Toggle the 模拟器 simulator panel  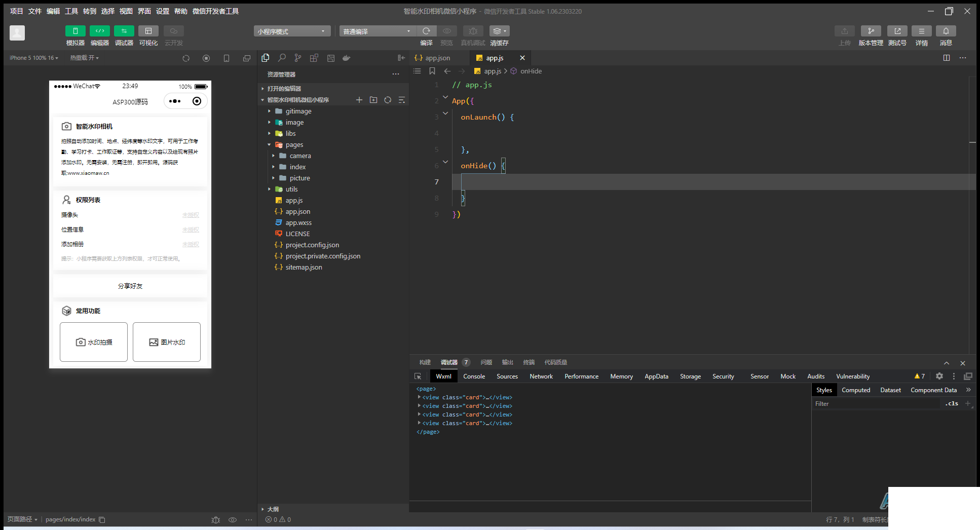click(x=75, y=31)
